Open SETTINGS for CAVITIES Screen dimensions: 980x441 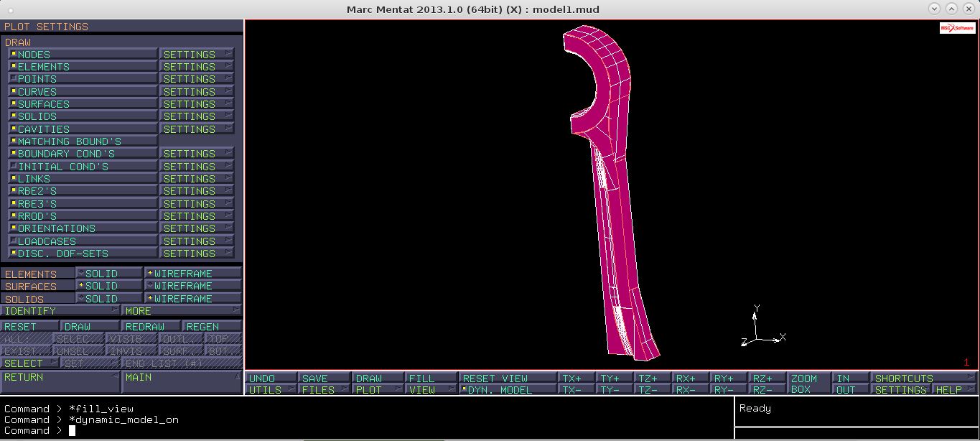pos(197,129)
